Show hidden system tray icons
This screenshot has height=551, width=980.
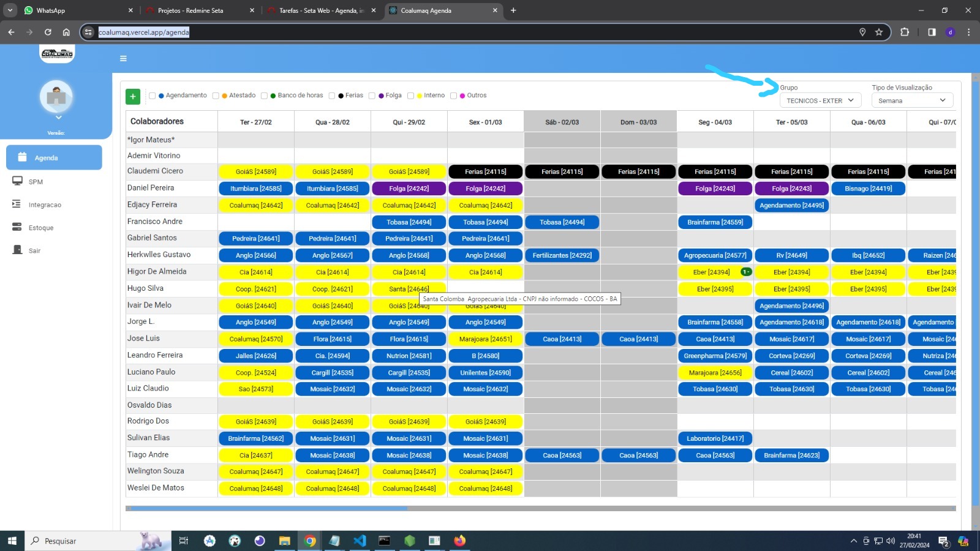pos(853,541)
